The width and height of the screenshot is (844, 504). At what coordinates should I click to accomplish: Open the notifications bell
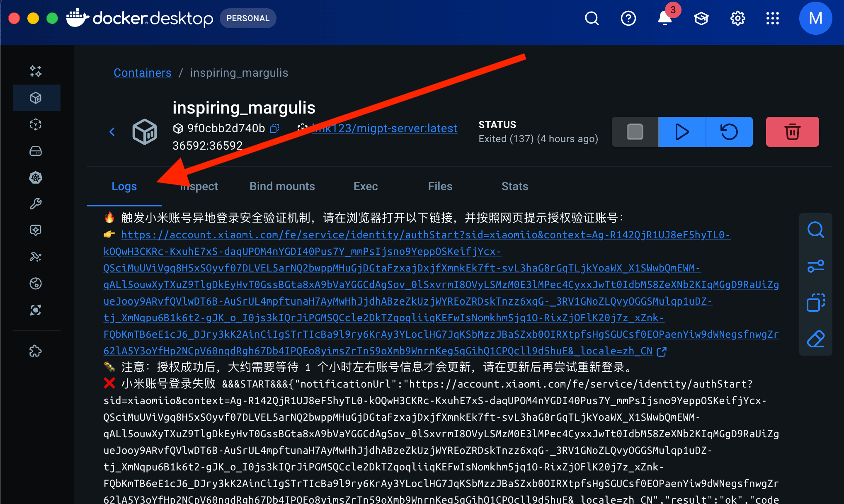click(x=665, y=19)
